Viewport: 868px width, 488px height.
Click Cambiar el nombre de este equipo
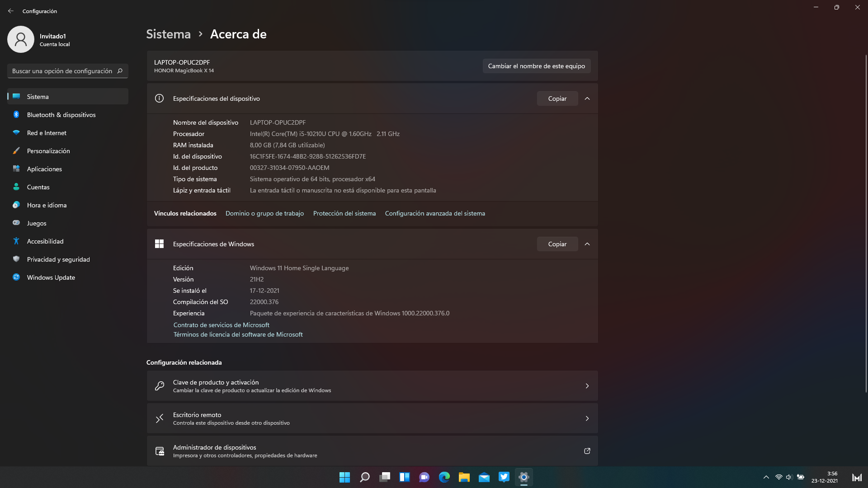(x=536, y=66)
